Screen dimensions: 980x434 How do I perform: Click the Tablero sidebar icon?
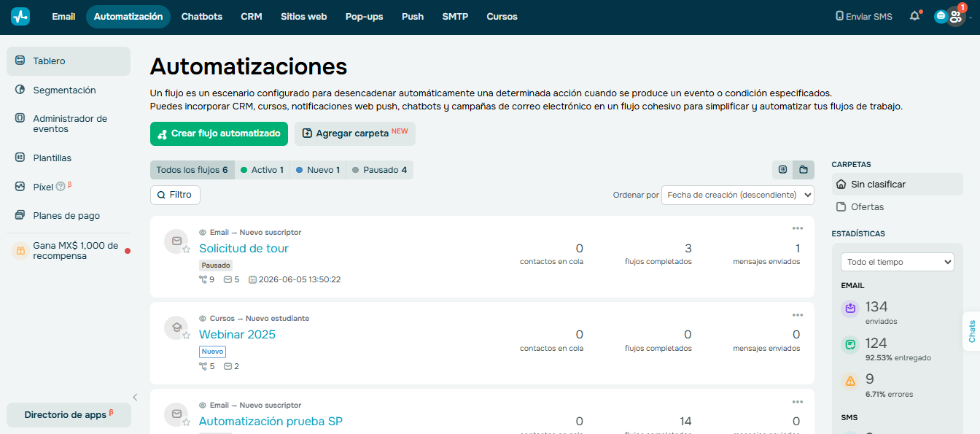click(20, 61)
